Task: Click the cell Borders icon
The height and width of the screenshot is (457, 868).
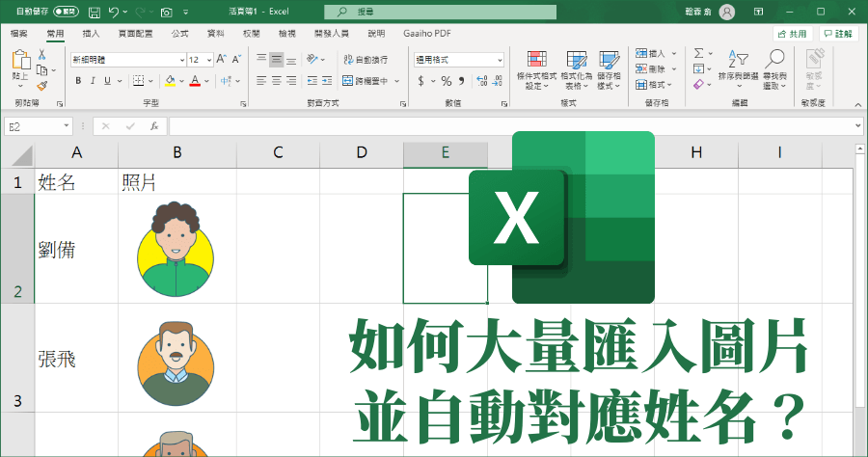Action: pos(138,81)
